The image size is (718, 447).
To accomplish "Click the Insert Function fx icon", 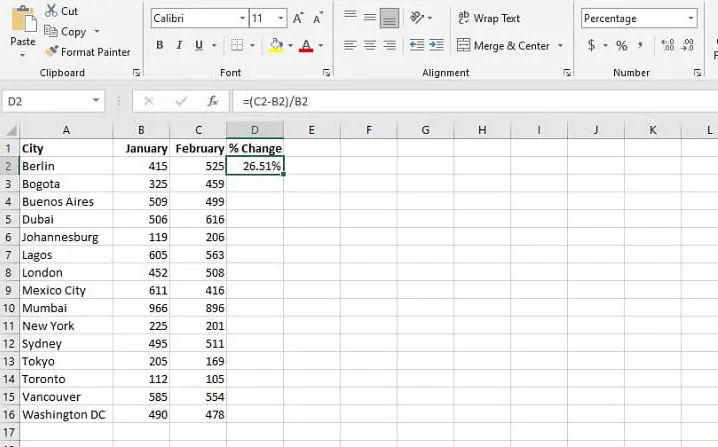I will click(212, 101).
